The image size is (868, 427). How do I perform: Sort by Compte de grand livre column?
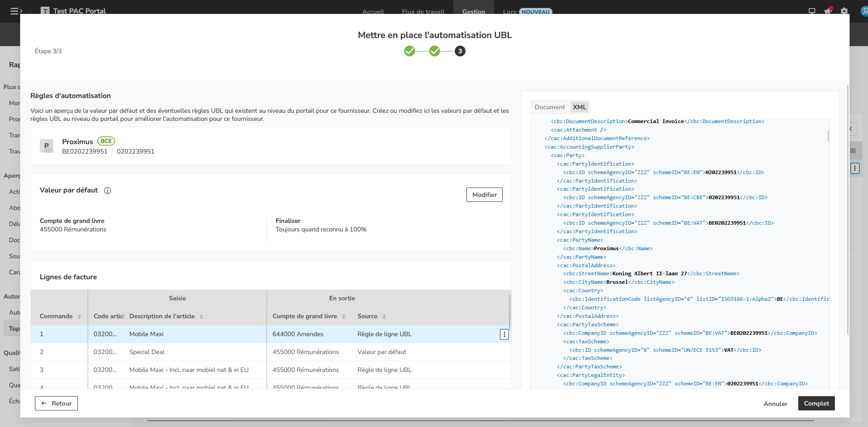(x=343, y=316)
